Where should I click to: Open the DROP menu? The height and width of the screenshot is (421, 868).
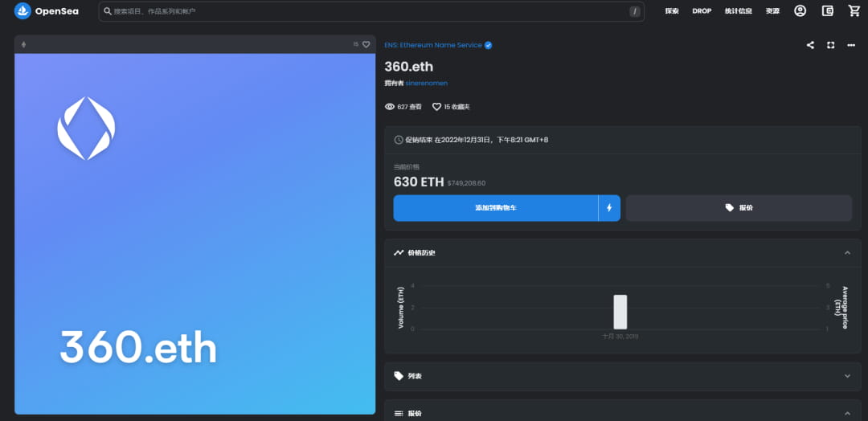click(702, 11)
